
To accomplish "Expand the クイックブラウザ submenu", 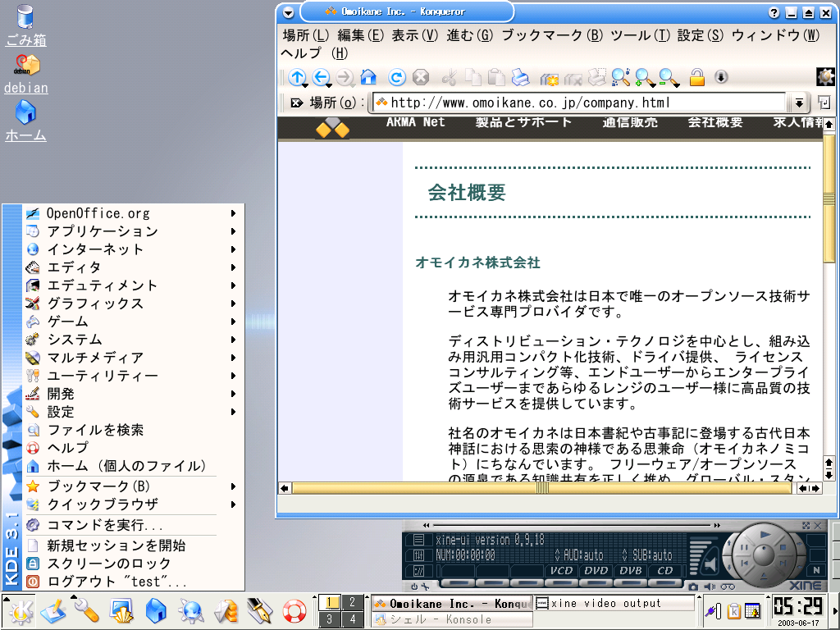I will [x=134, y=504].
